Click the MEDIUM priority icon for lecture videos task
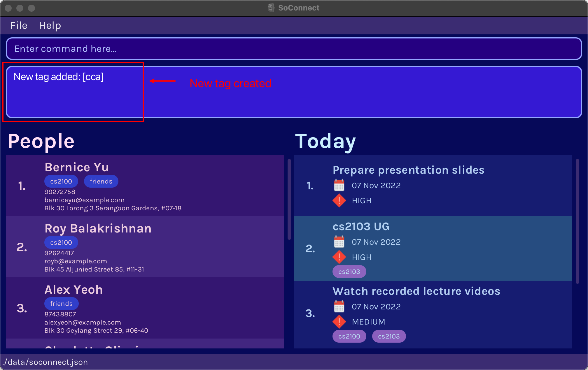The image size is (588, 370). [x=339, y=322]
